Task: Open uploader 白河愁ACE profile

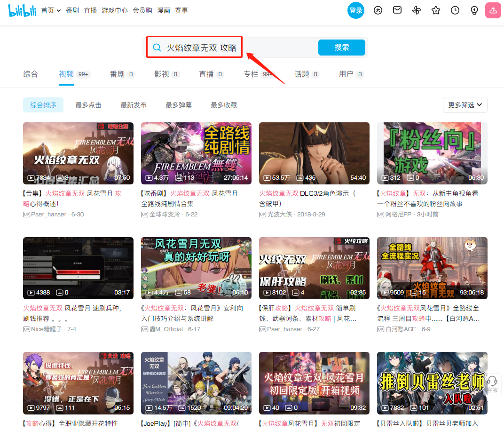Action: click(401, 329)
